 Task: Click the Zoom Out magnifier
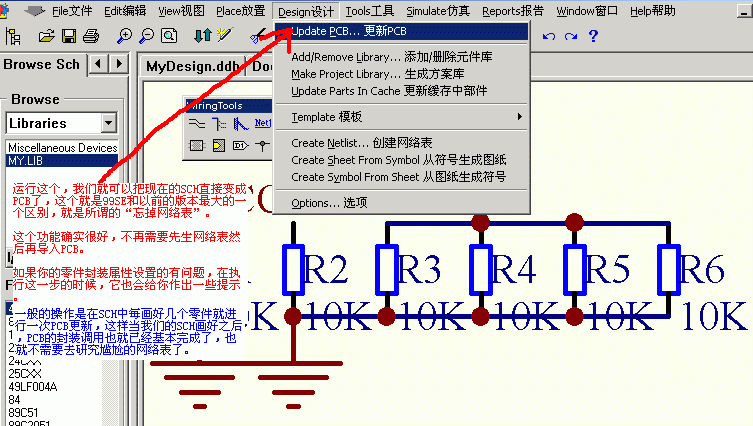point(146,36)
